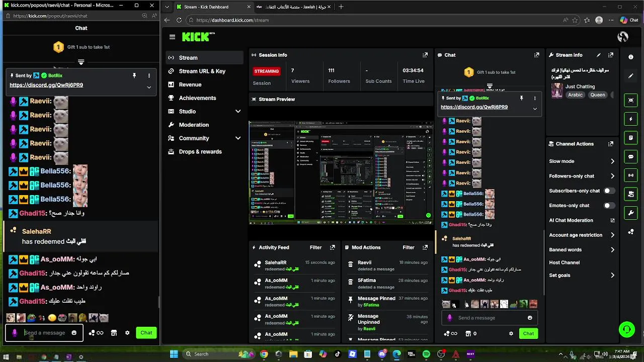Click the wrench icon in right toolbar
This screenshot has height=362, width=644.
(x=631, y=213)
